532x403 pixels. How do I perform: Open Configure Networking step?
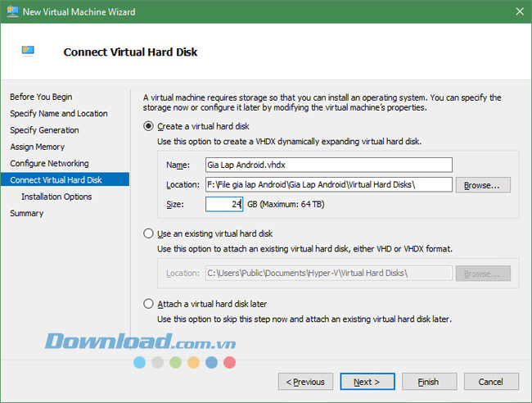click(x=49, y=163)
